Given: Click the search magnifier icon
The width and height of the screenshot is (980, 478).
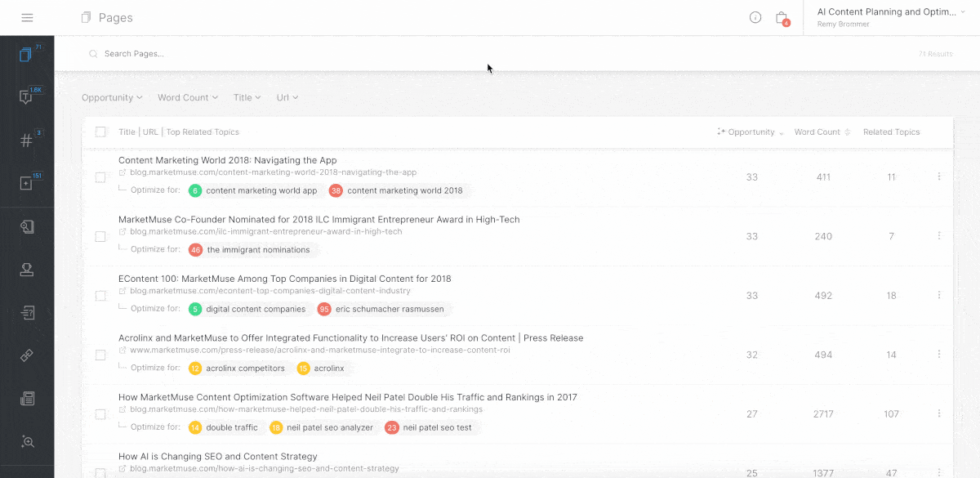Looking at the screenshot, I should [93, 54].
